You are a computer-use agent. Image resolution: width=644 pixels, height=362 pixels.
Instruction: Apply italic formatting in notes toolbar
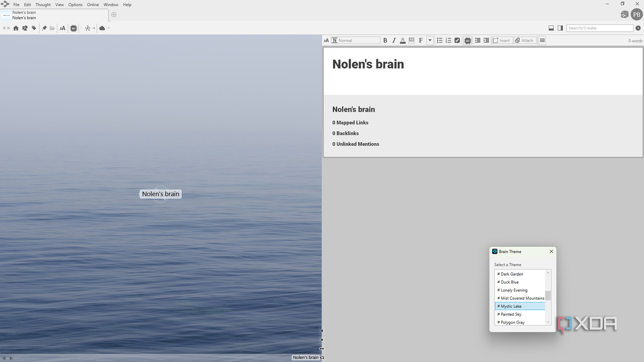(394, 40)
